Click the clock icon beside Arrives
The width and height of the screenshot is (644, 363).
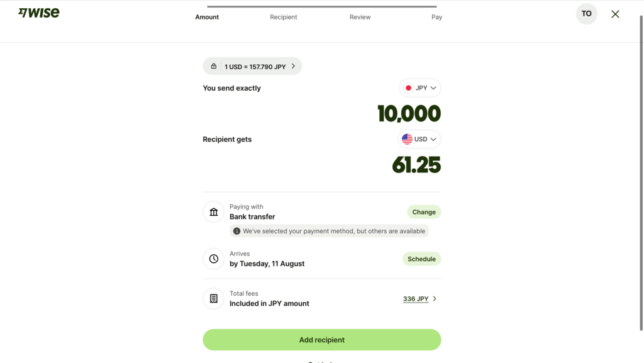214,259
